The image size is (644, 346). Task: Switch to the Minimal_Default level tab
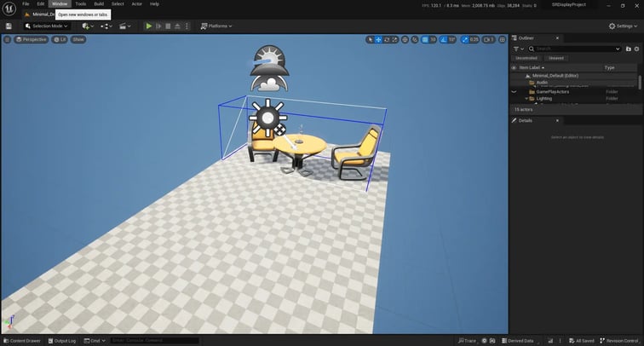(x=39, y=14)
